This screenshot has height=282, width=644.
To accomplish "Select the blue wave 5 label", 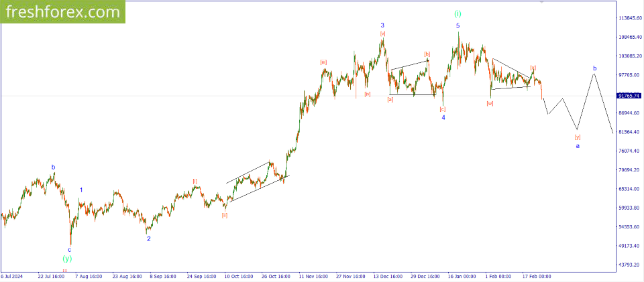I will pos(458,25).
